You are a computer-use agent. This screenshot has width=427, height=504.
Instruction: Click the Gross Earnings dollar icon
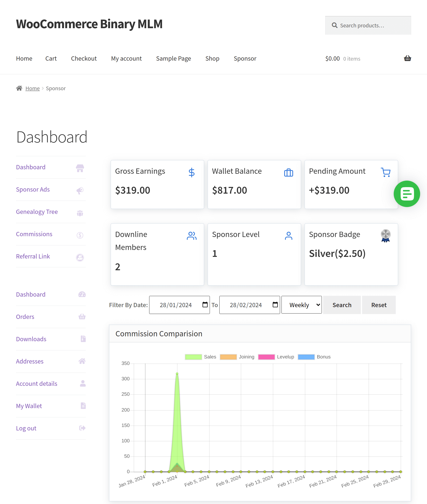191,173
